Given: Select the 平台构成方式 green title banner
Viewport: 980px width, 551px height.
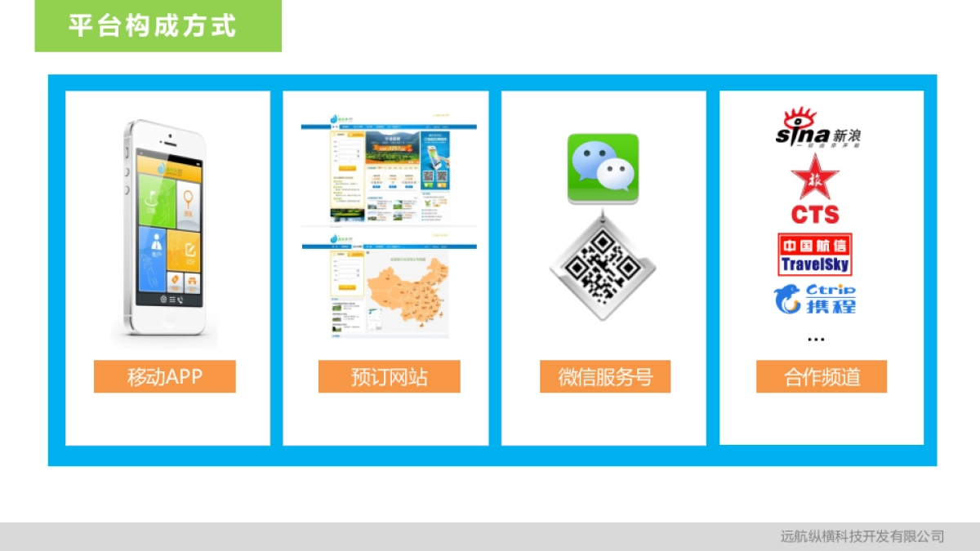Looking at the screenshot, I should coord(158,26).
